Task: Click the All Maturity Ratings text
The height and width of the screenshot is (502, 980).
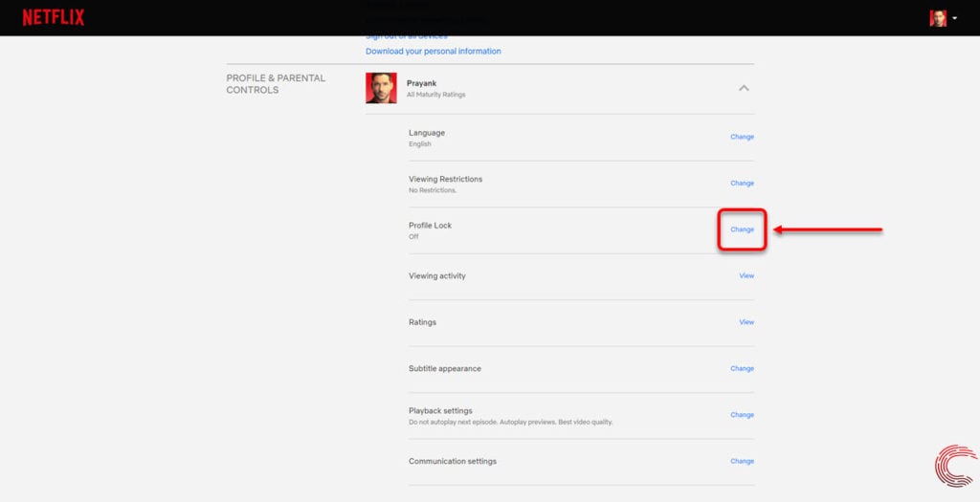Action: point(435,95)
